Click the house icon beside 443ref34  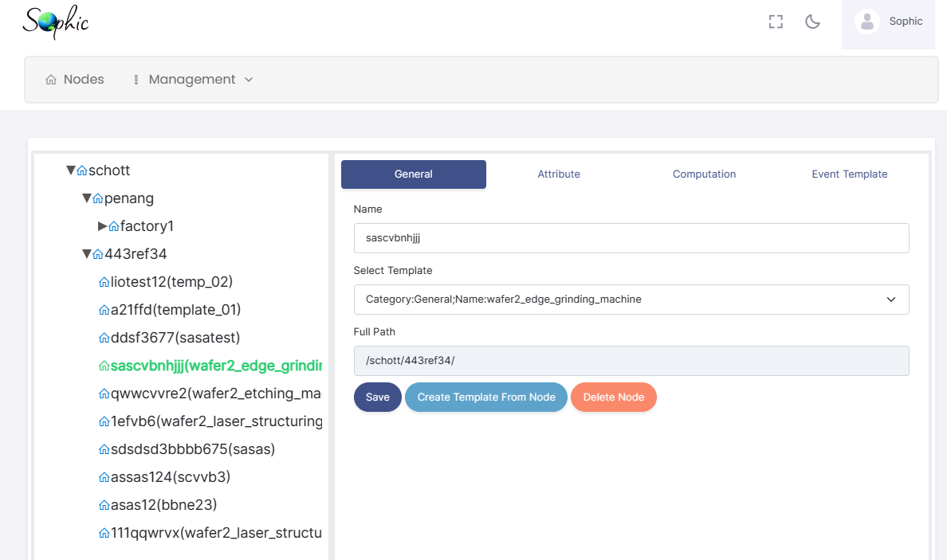point(98,254)
